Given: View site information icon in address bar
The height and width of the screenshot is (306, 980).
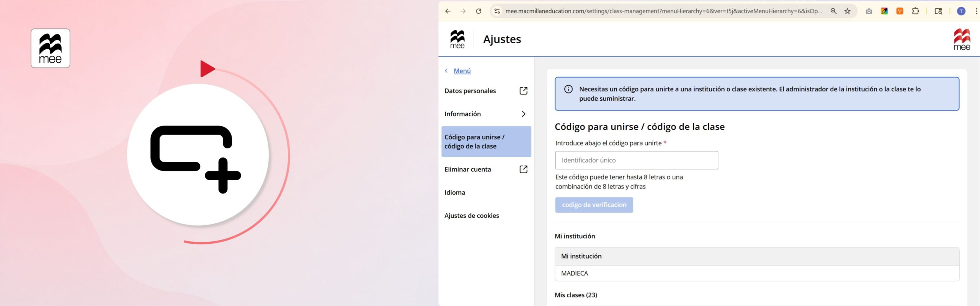Looking at the screenshot, I should pyautogui.click(x=497, y=11).
